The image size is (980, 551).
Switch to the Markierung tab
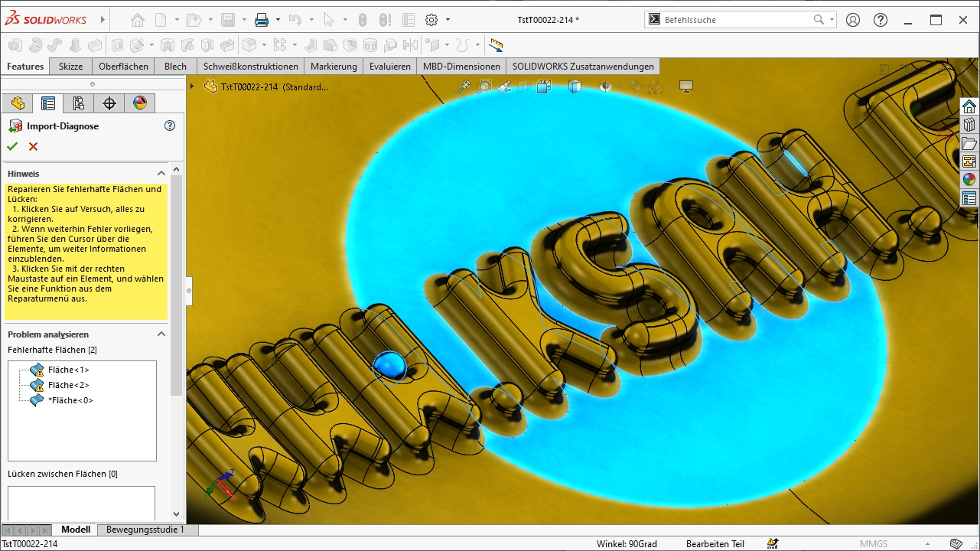pos(334,67)
